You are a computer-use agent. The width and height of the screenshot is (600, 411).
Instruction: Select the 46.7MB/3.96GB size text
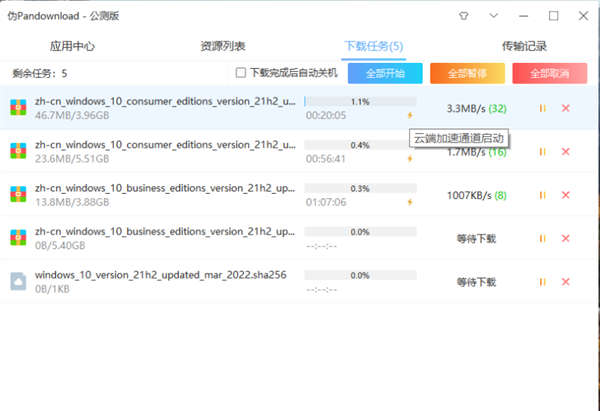pyautogui.click(x=72, y=115)
